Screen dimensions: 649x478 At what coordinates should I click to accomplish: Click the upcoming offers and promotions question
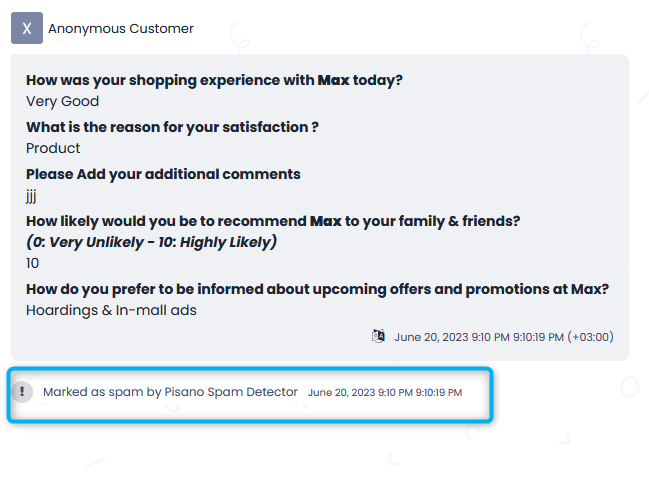tap(317, 289)
